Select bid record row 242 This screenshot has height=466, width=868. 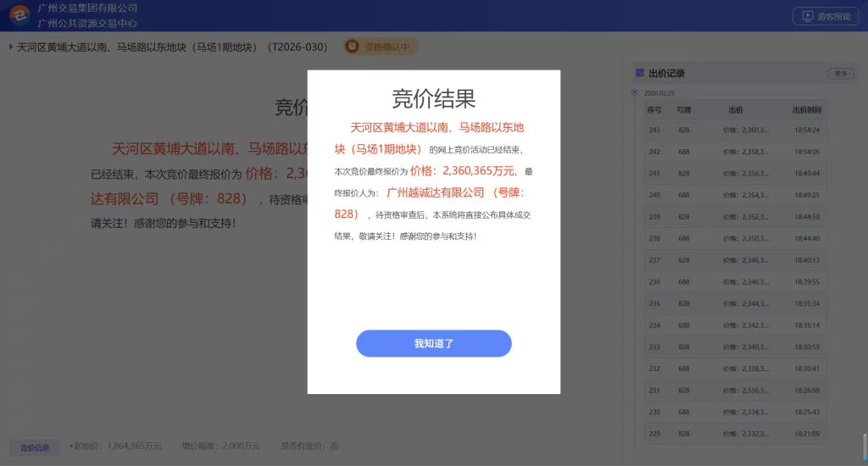pyautogui.click(x=736, y=152)
